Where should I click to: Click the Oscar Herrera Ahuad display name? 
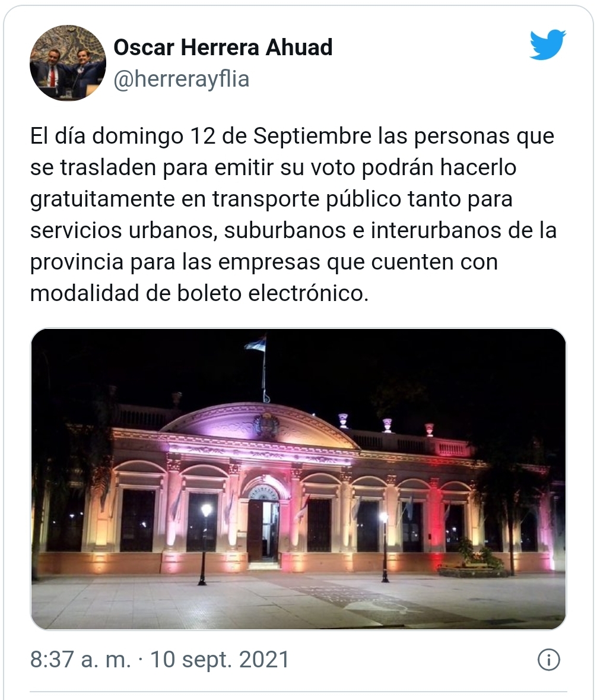coord(223,47)
